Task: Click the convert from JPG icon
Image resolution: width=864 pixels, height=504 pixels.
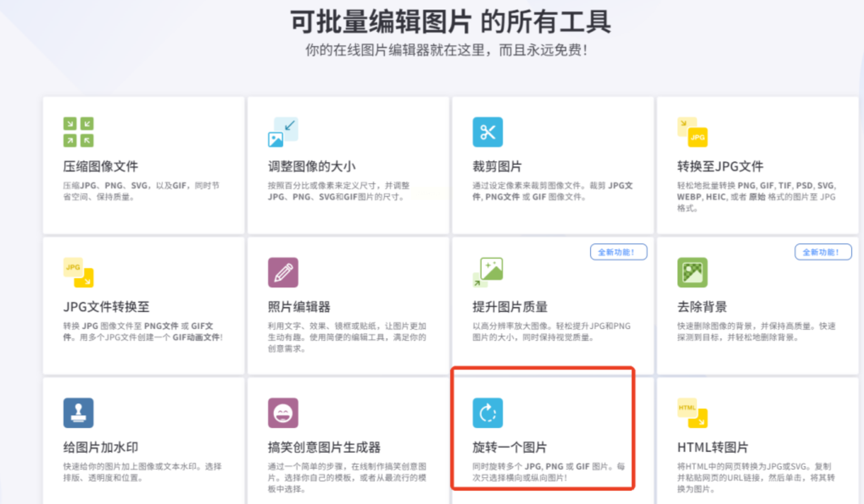Action: pos(78,272)
